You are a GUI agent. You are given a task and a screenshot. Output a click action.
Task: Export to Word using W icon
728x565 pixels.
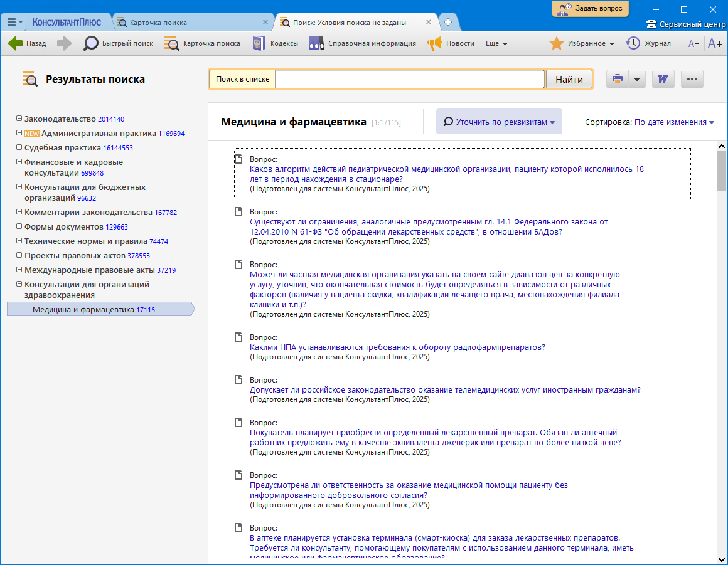coord(663,80)
